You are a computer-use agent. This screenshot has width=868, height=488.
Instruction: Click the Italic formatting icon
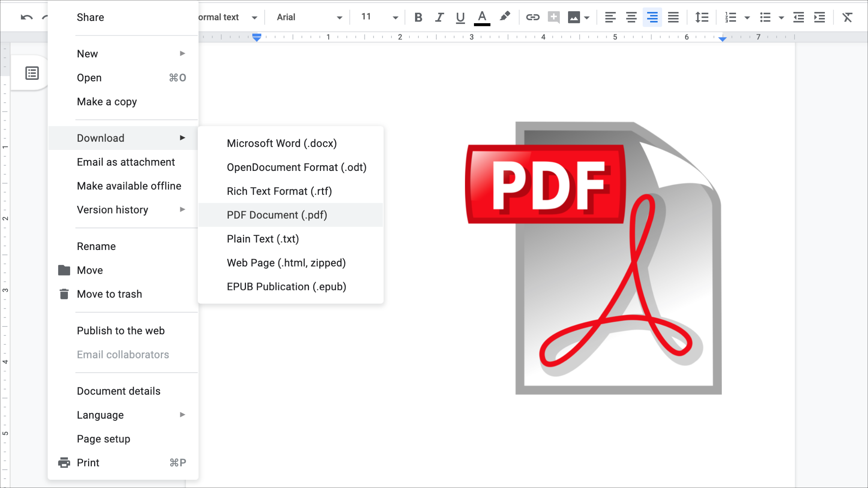click(x=439, y=17)
